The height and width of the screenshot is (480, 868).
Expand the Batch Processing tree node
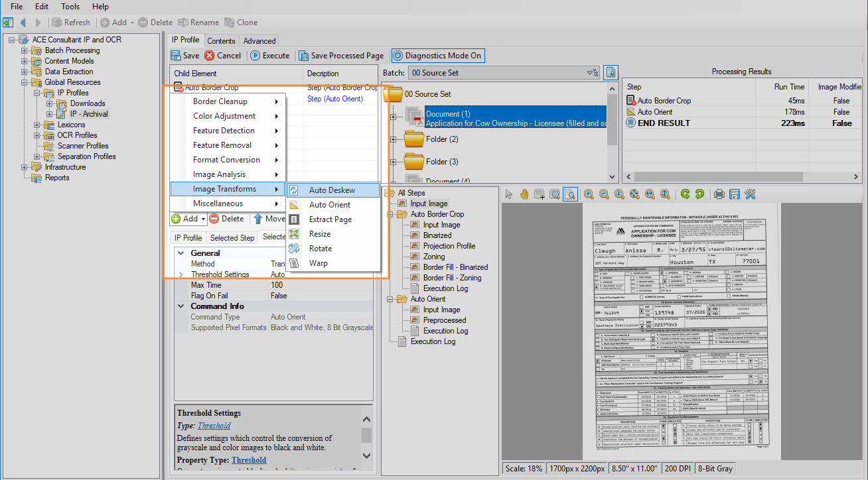pos(25,50)
